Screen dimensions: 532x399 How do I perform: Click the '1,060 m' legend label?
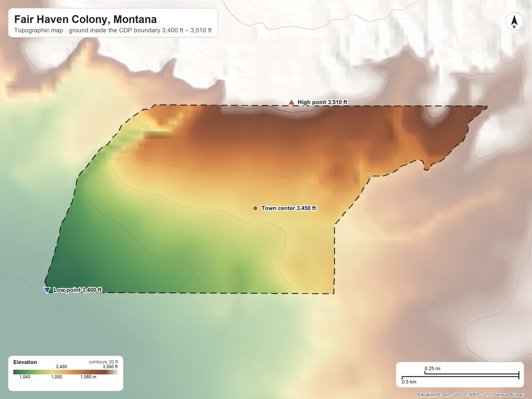click(x=88, y=377)
